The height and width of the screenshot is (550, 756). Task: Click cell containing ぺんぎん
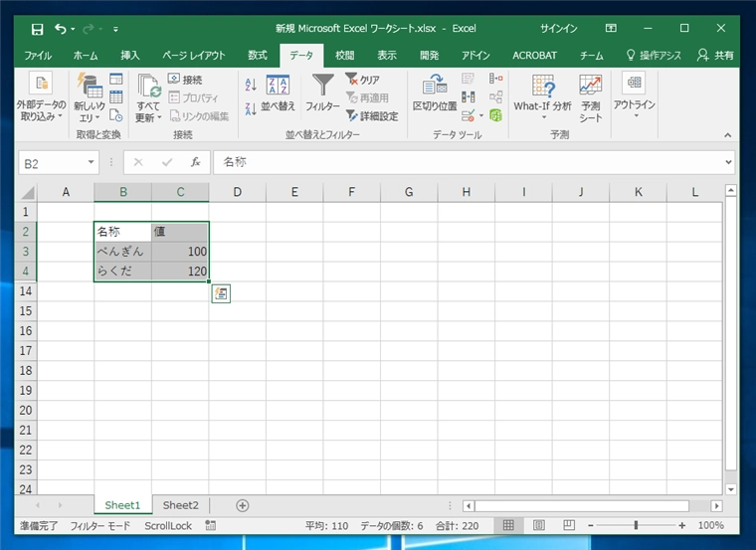pos(123,252)
